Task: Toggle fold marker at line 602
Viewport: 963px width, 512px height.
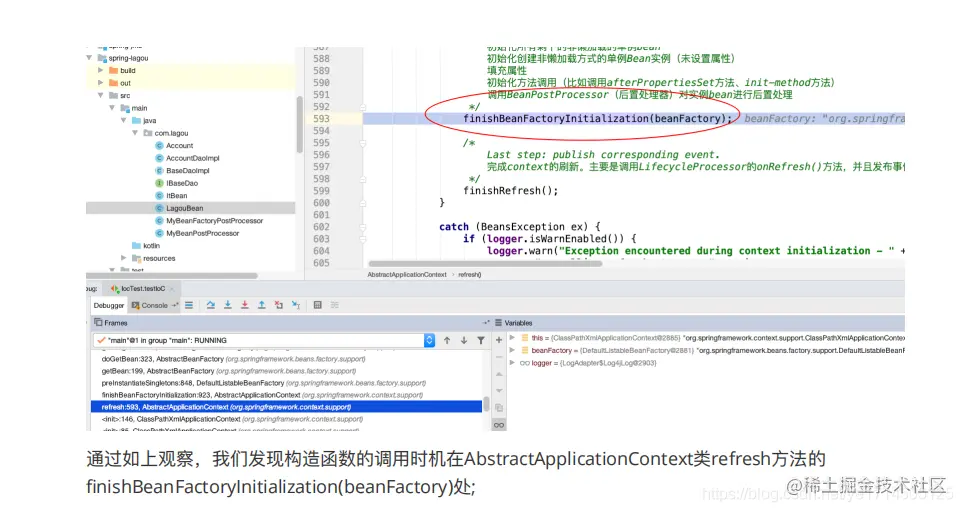Action: pos(363,227)
